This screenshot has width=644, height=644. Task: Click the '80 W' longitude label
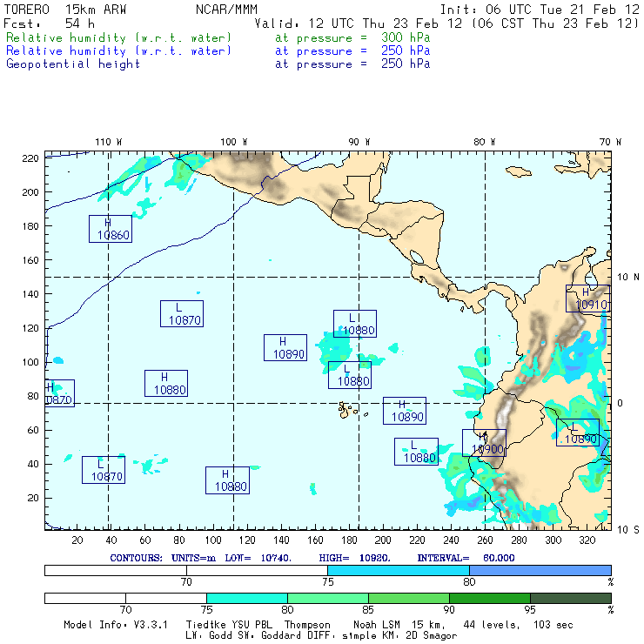coord(484,142)
